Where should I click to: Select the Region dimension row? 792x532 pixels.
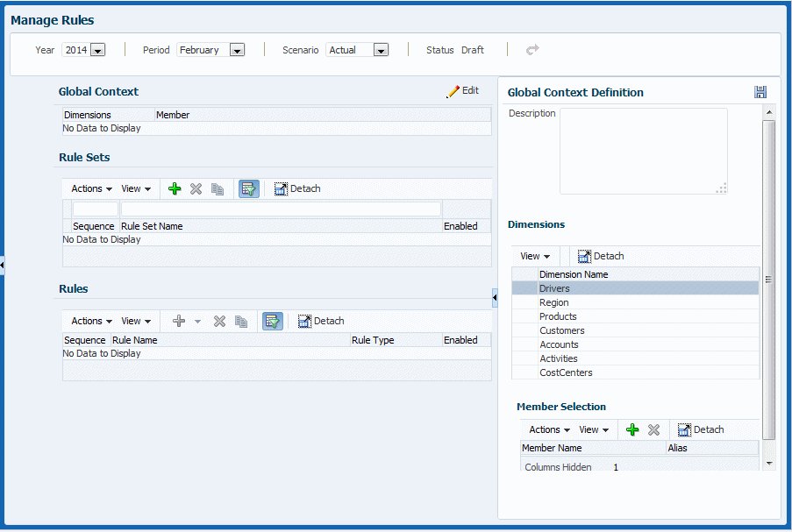[635, 302]
